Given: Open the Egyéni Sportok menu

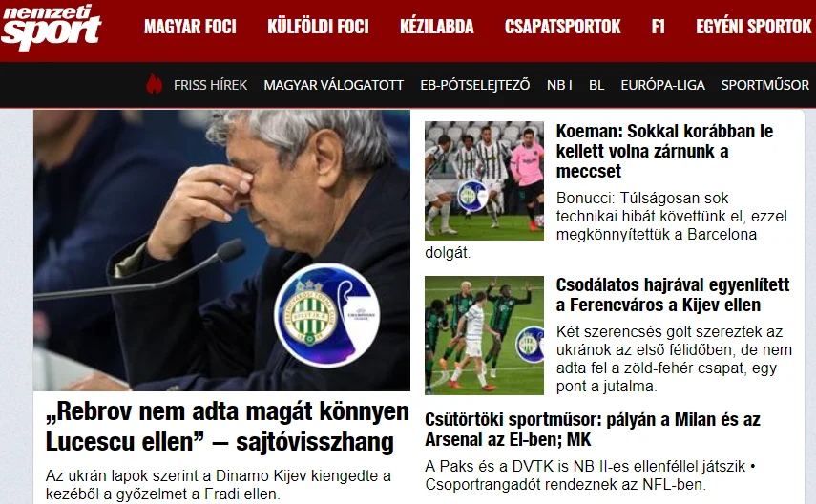Looking at the screenshot, I should [x=754, y=27].
